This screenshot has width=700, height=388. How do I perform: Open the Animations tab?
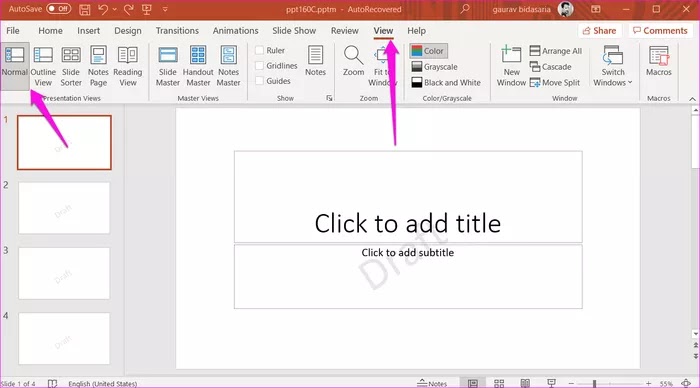(235, 31)
